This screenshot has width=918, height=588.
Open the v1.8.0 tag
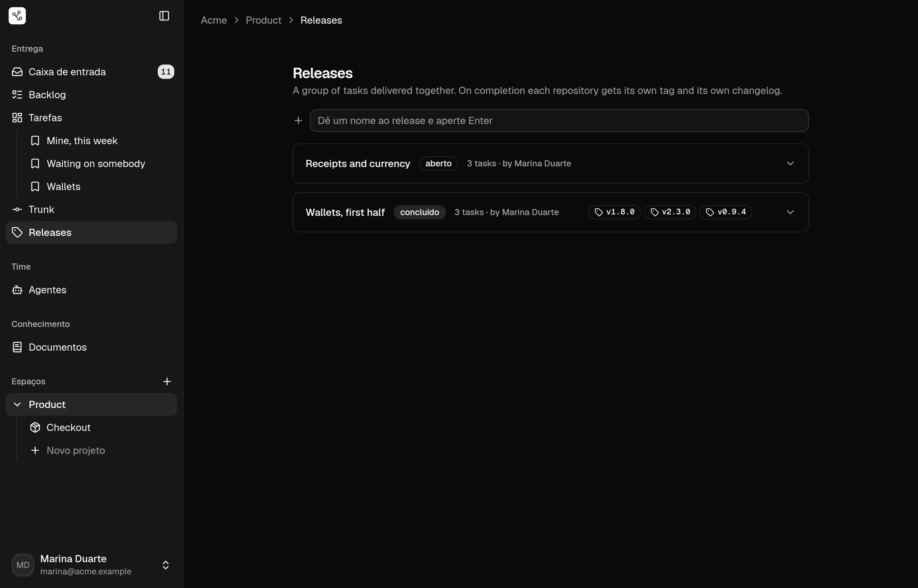click(614, 212)
